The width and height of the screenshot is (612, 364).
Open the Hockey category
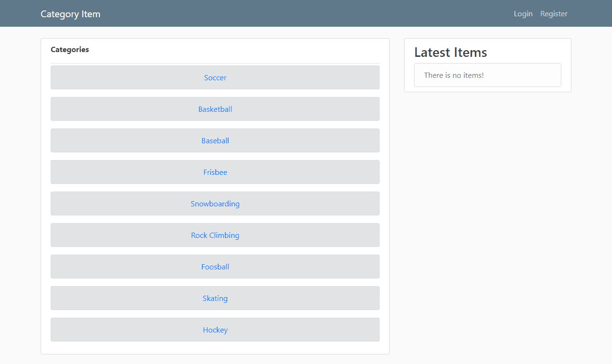click(215, 330)
